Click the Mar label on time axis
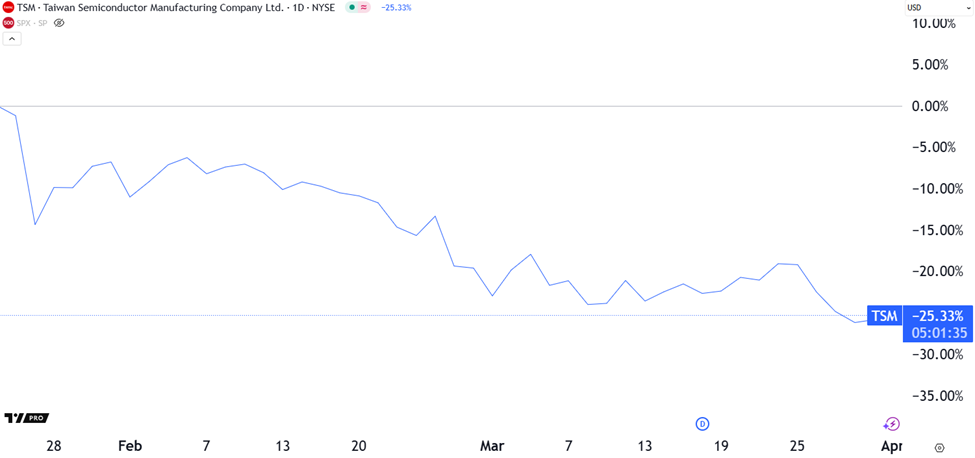 pos(491,446)
